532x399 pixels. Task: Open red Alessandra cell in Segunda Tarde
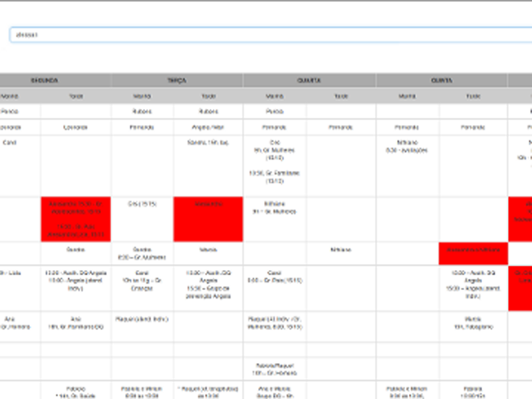[76, 219]
